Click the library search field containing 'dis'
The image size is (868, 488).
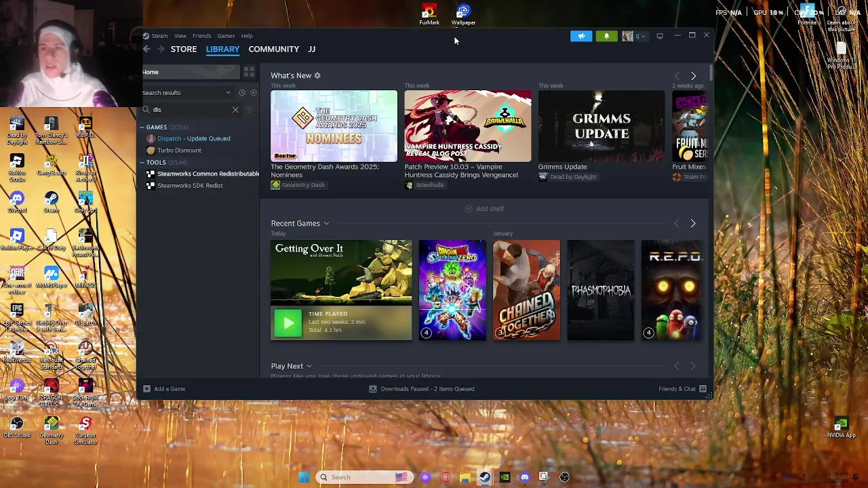click(190, 109)
